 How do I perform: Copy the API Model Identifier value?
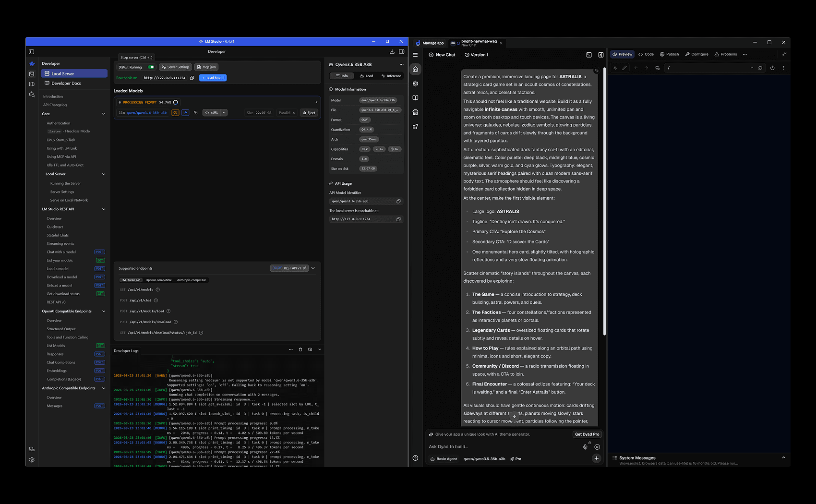point(398,201)
